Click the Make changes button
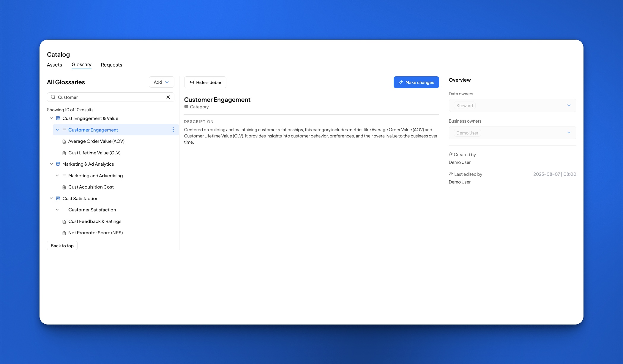Screen dimensions: 623x364 (x=416, y=82)
